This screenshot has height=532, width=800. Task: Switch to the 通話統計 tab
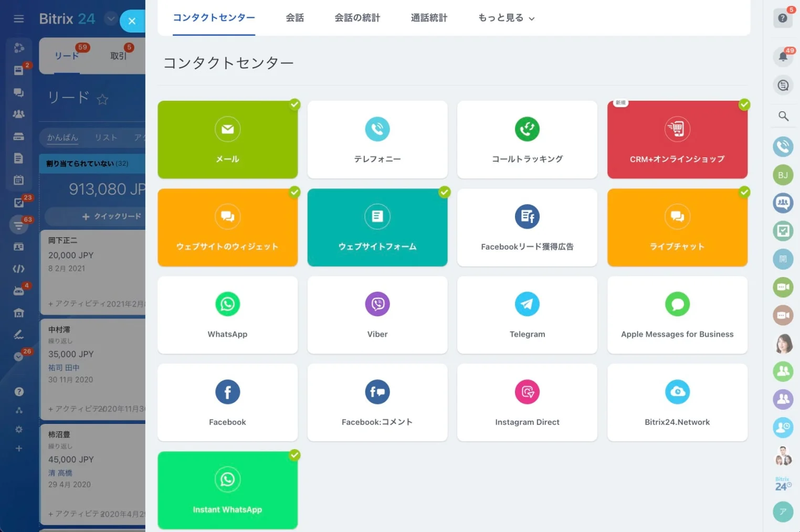(429, 18)
